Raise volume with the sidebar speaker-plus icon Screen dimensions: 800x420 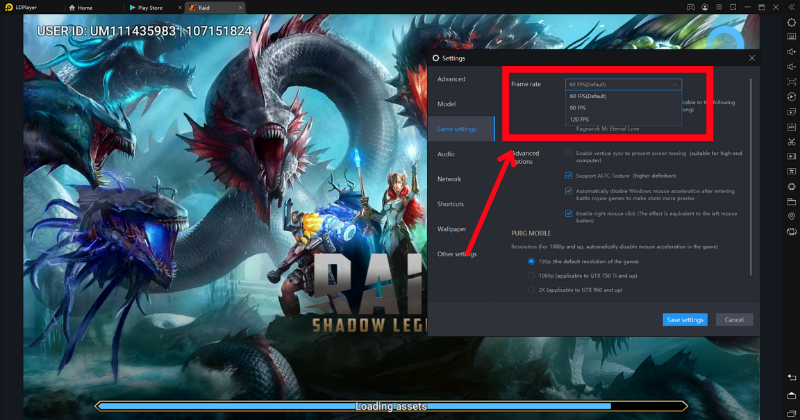tap(791, 52)
